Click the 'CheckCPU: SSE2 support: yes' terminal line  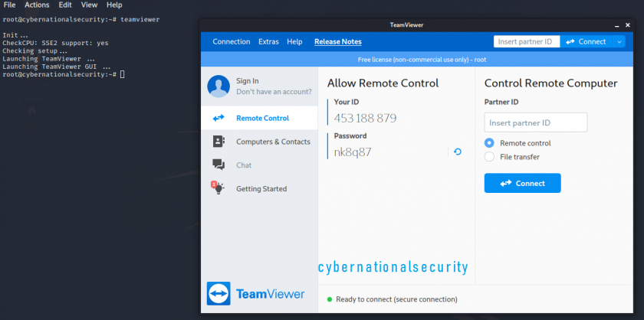pyautogui.click(x=55, y=43)
